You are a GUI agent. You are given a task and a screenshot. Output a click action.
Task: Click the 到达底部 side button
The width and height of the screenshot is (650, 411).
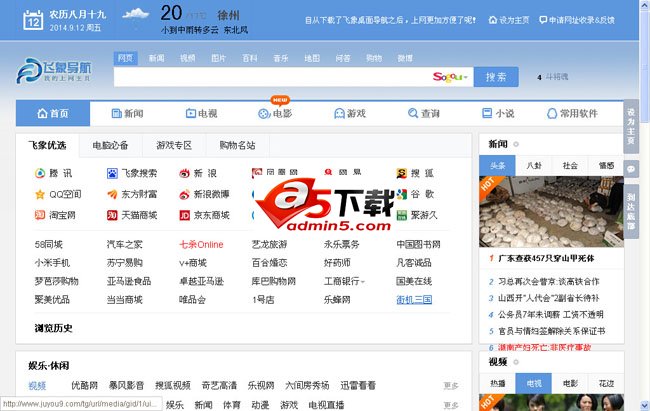click(x=631, y=212)
